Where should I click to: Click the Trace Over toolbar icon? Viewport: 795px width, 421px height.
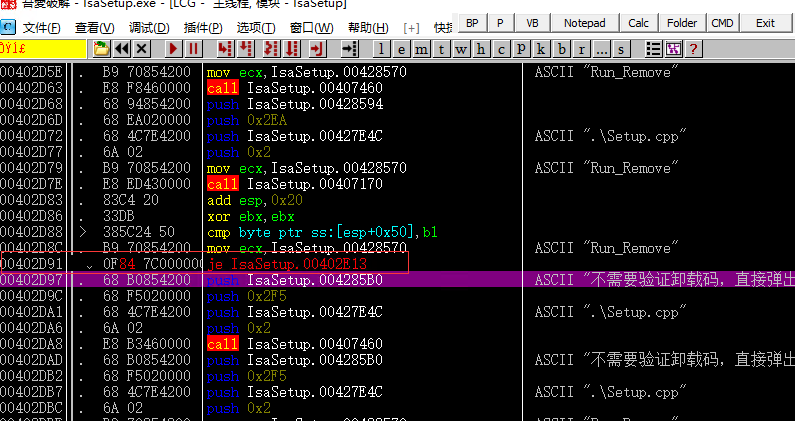coord(292,49)
